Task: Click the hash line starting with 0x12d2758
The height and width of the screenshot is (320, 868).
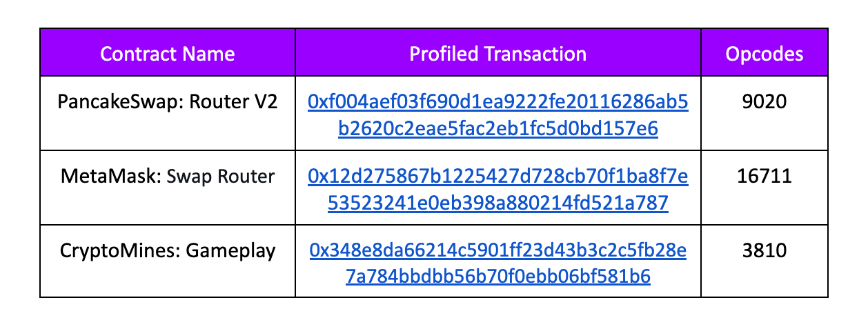Action: [497, 177]
